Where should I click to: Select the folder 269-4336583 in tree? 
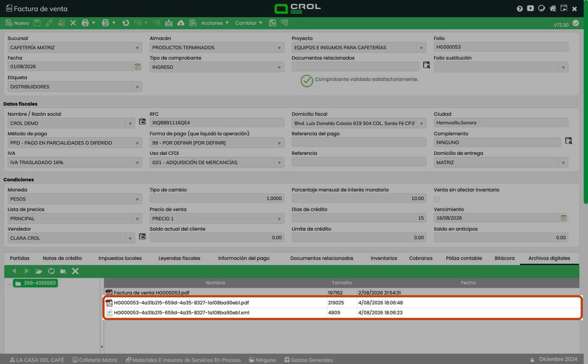(35, 283)
